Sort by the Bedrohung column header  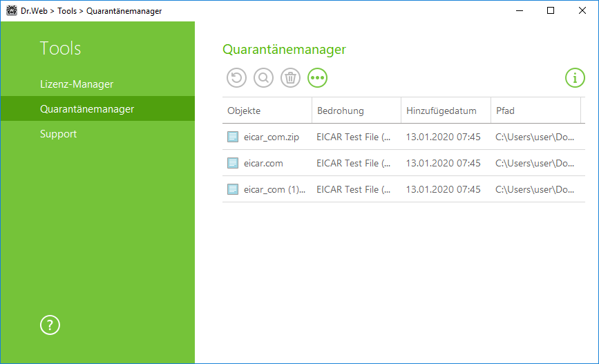pos(356,111)
